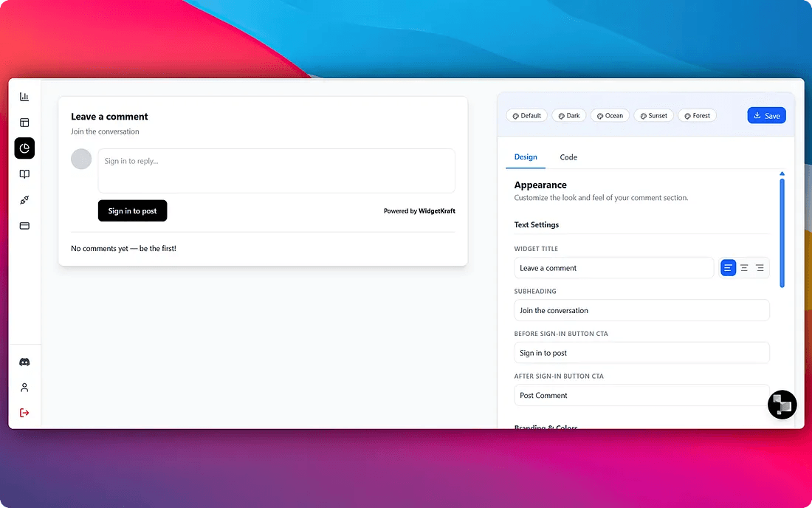
Task: Open the user account icon
Action: tap(24, 387)
